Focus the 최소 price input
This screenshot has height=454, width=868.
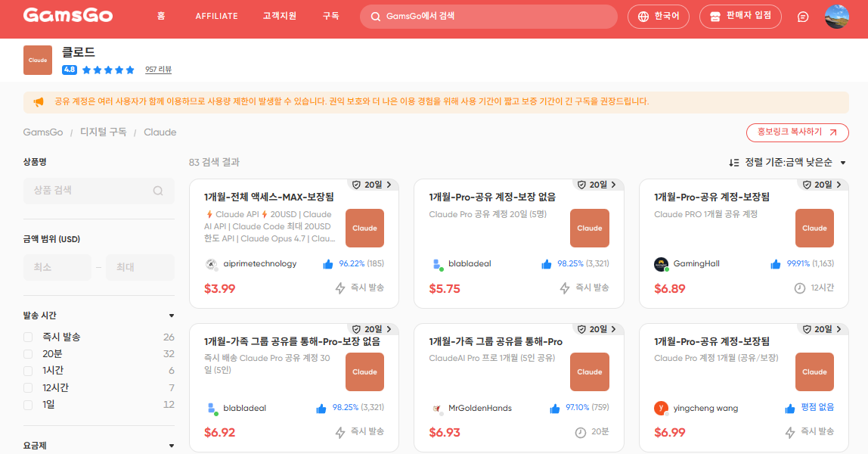pos(57,267)
